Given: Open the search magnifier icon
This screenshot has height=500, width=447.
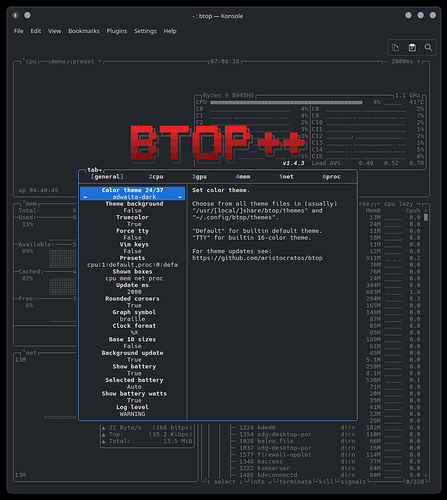Looking at the screenshot, I should [428, 48].
